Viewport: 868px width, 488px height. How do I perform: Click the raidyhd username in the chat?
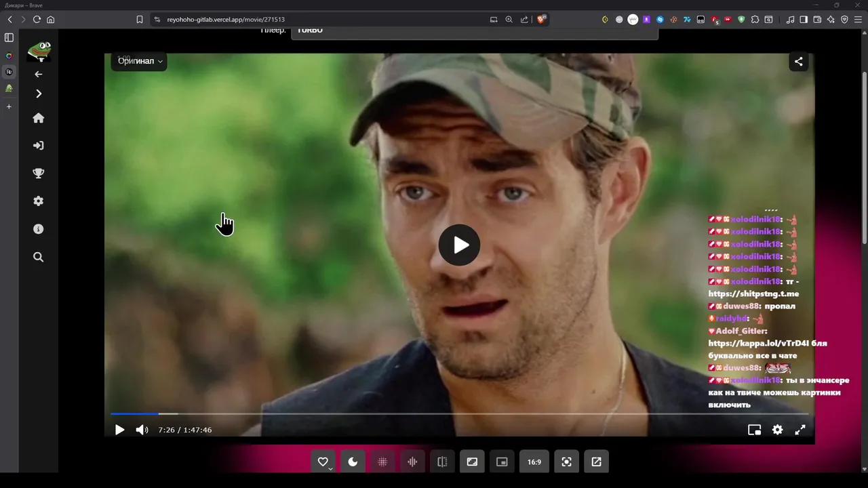[732, 319]
